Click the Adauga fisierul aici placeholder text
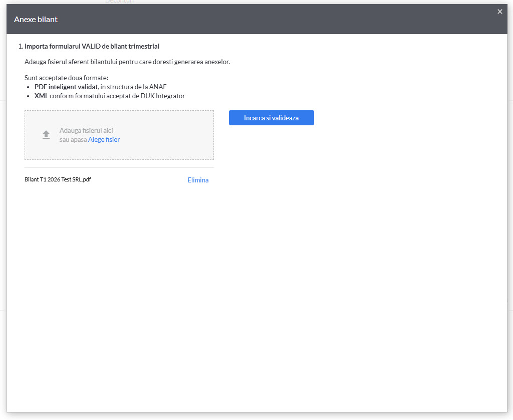Viewport: 513px width, 420px height. (86, 130)
